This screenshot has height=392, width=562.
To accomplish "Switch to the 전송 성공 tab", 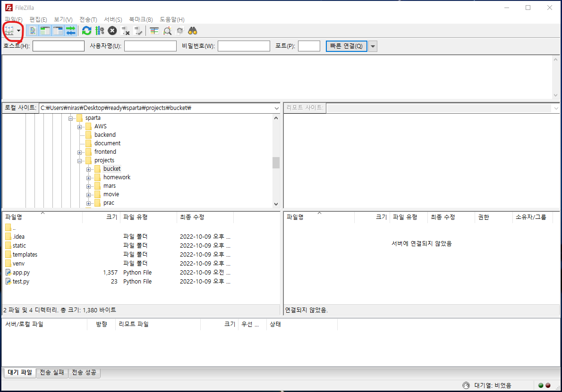I will [x=84, y=372].
